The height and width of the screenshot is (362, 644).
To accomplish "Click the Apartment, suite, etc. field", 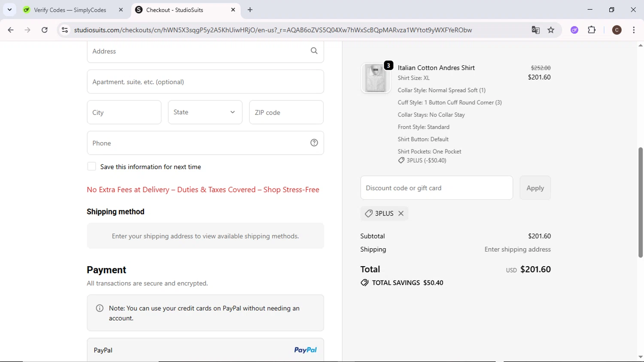I will (x=205, y=82).
